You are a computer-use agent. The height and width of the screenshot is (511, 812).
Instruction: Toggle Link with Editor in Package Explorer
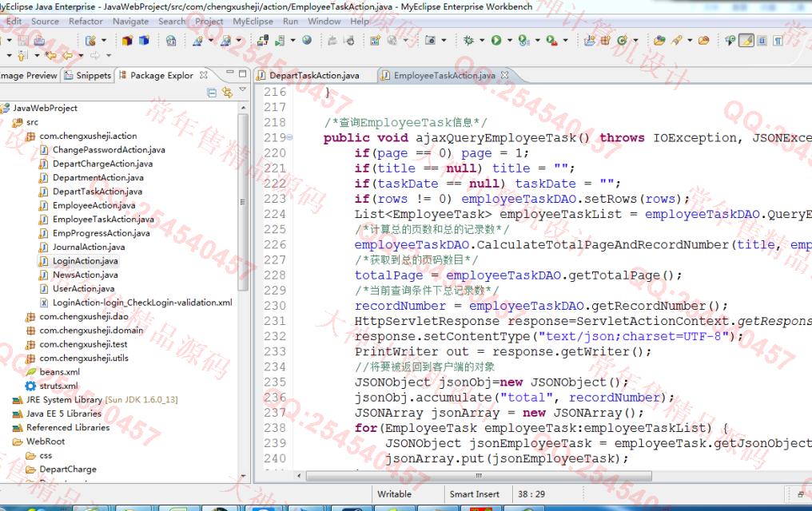(x=228, y=93)
